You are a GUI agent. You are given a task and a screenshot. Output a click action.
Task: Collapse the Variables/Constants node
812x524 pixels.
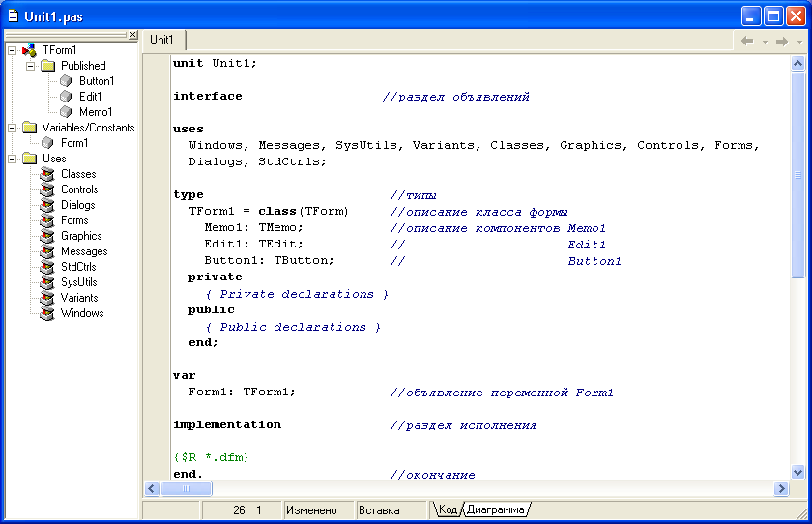click(11, 128)
